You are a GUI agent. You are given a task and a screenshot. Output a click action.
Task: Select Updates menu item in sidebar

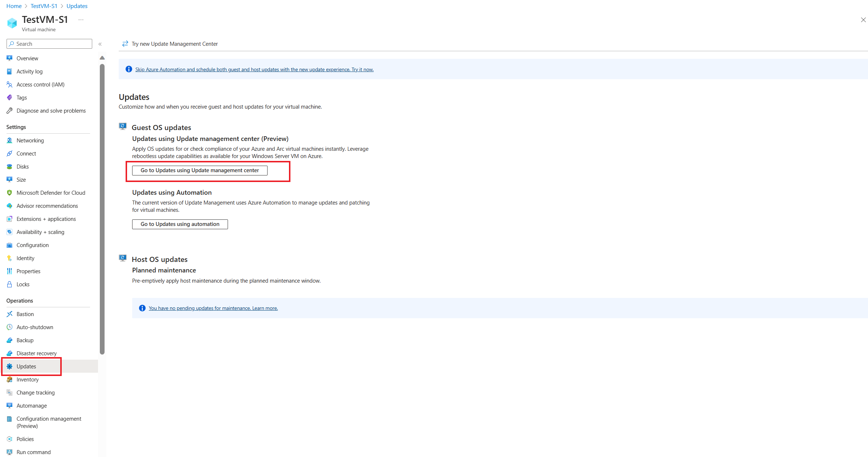pyautogui.click(x=27, y=366)
